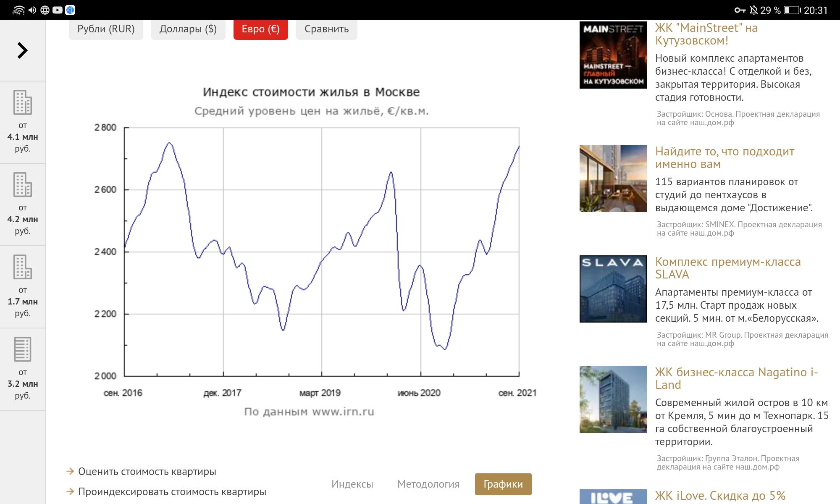Click the от 4.1 млн руб. price label
The height and width of the screenshot is (504, 840).
pyautogui.click(x=23, y=137)
